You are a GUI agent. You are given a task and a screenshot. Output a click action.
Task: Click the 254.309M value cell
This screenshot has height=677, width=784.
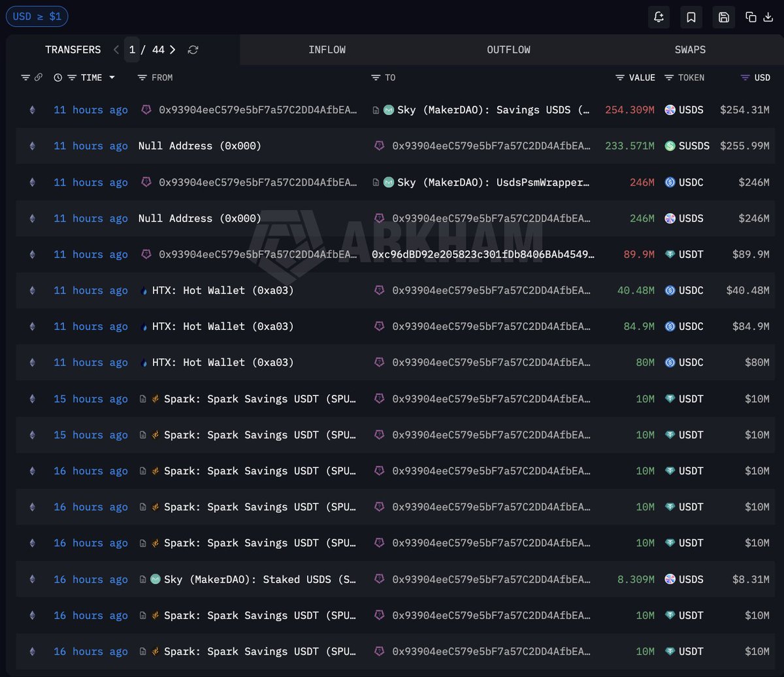(630, 110)
